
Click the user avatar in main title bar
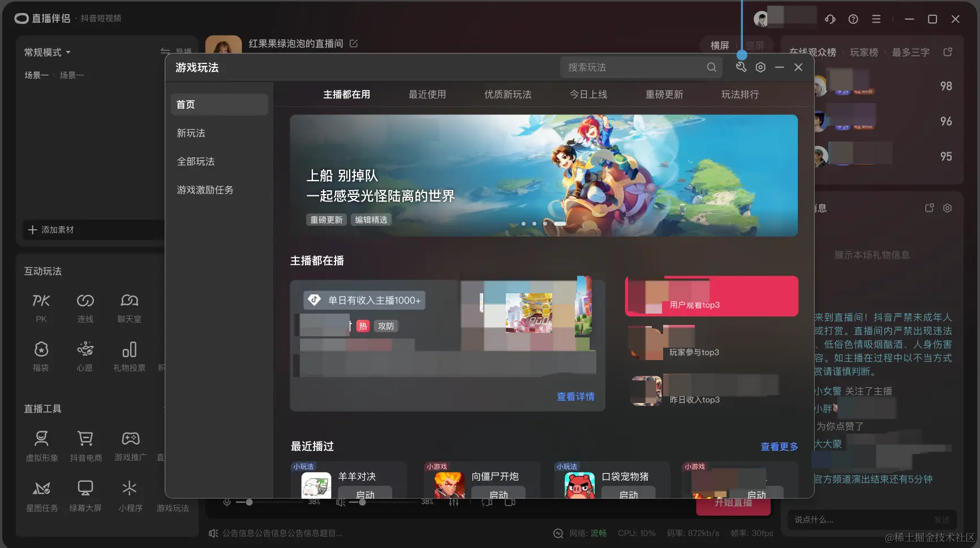[x=761, y=19]
